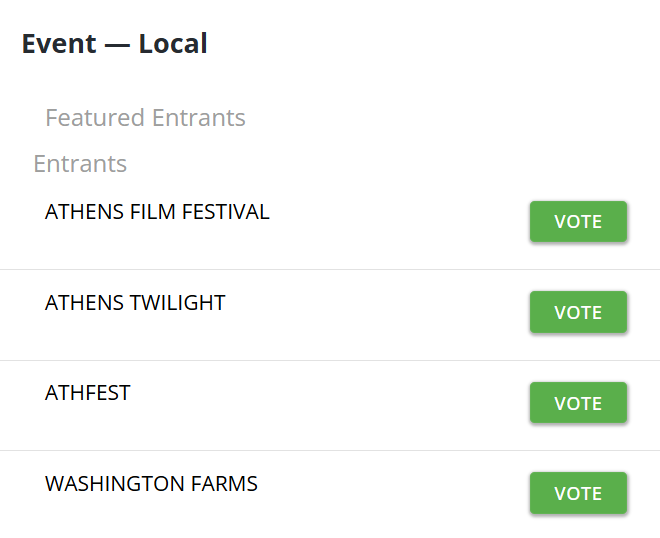Click the word Featured in the subheading
This screenshot has width=660, height=538.
click(x=95, y=118)
